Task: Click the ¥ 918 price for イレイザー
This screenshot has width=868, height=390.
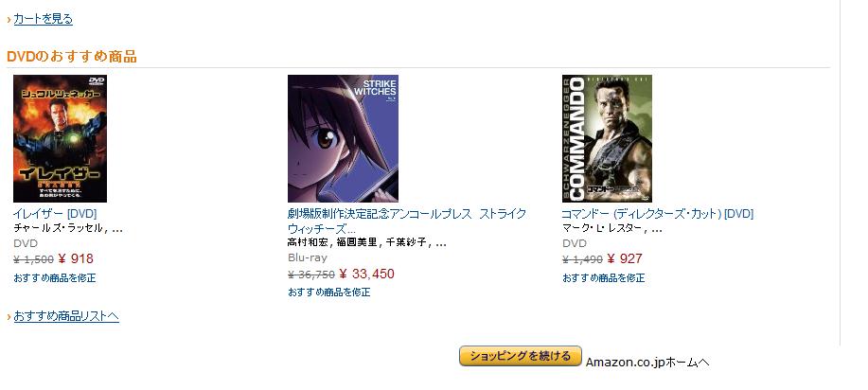Action: pyautogui.click(x=76, y=258)
